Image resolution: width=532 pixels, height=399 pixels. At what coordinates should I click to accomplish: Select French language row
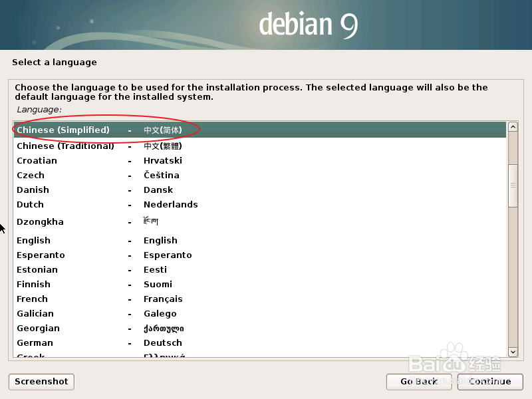(x=260, y=299)
